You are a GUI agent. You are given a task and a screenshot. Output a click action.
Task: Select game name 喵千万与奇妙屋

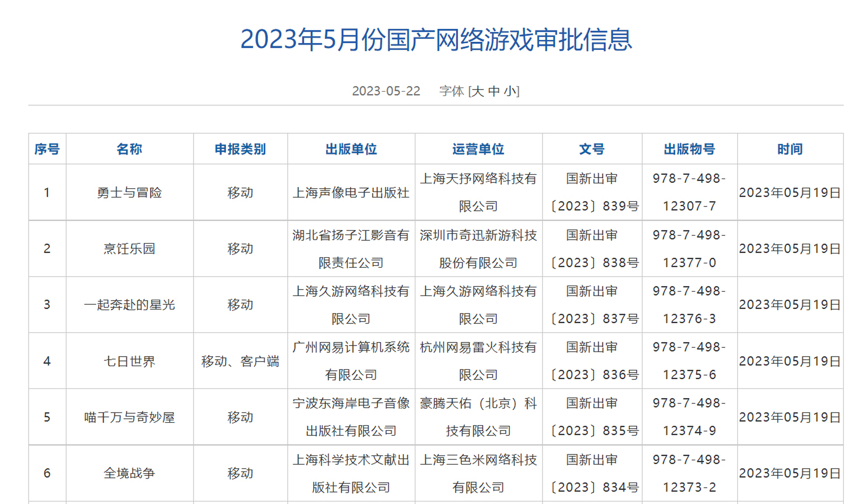(x=129, y=417)
